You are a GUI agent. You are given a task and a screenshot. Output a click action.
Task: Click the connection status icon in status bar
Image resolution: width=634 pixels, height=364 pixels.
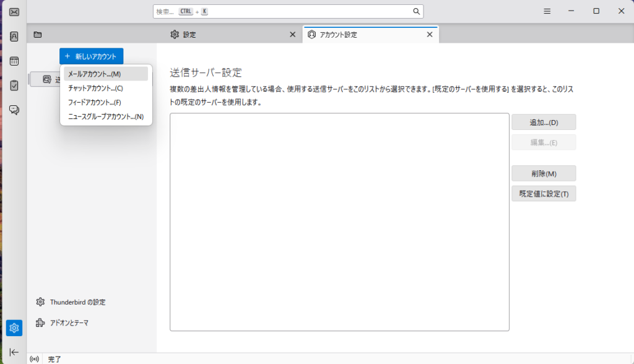[34, 359]
